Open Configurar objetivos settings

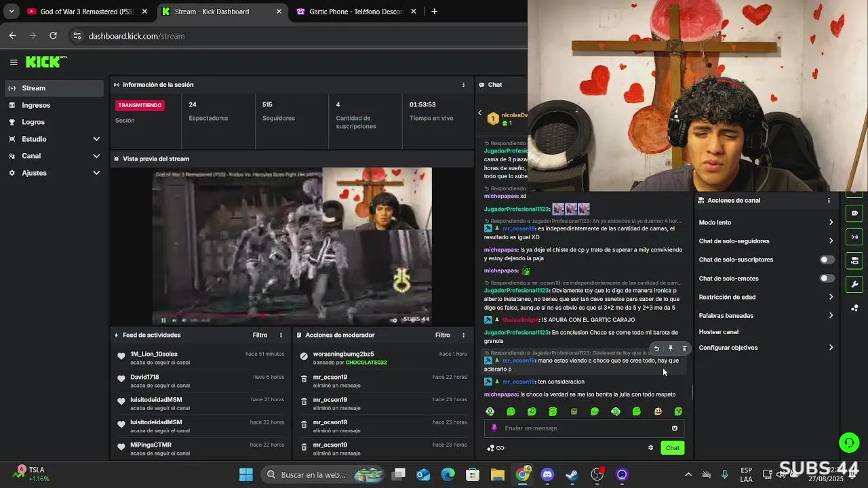[766, 348]
